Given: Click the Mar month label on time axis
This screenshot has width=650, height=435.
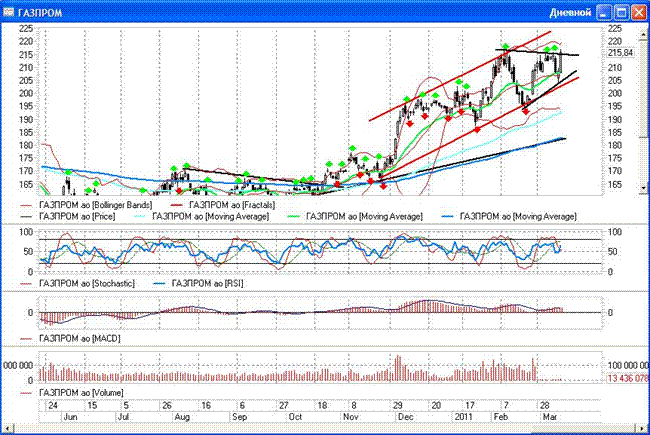Looking at the screenshot, I should 550,417.
